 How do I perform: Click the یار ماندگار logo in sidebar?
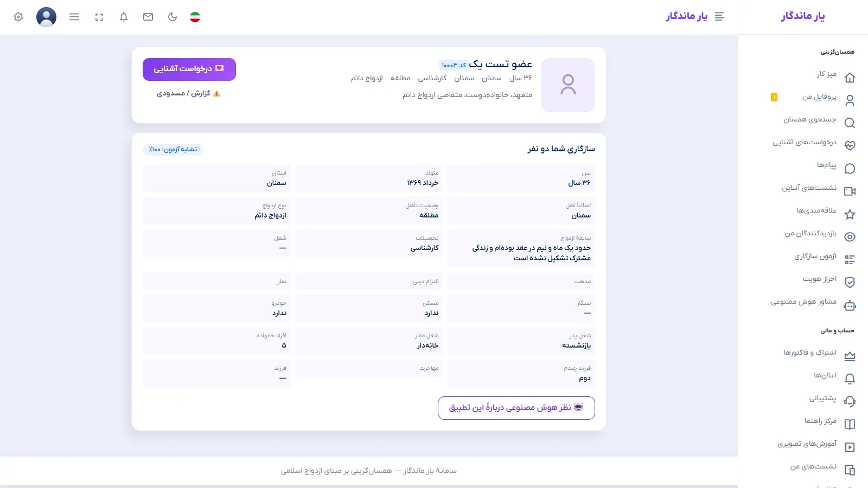(803, 16)
